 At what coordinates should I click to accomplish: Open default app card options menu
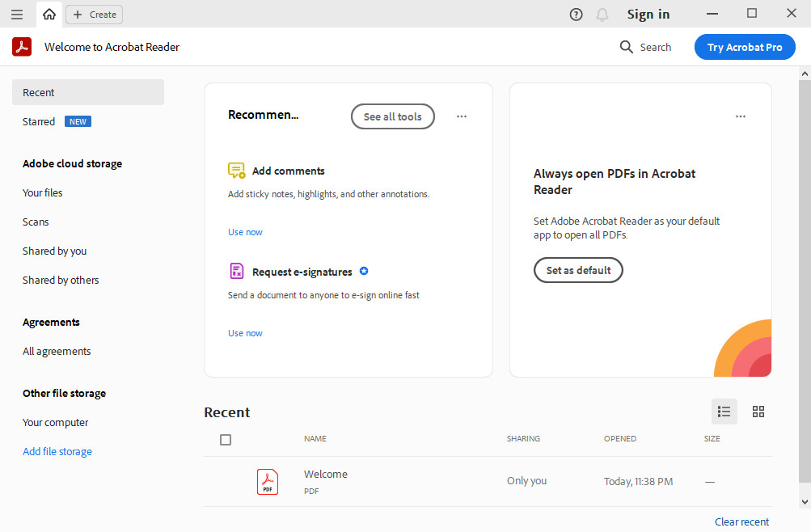(x=740, y=116)
